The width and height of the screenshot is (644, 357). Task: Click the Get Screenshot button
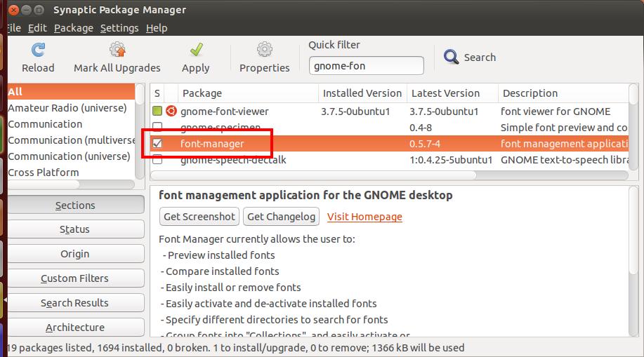[x=199, y=217]
